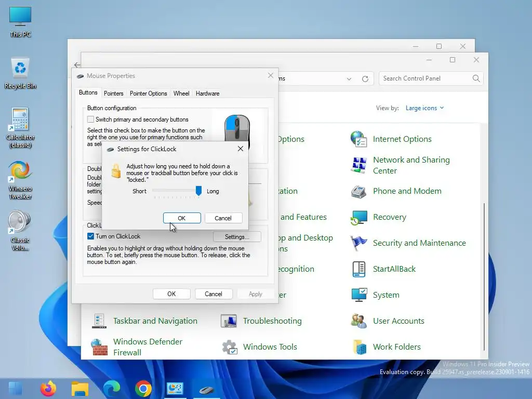Viewport: 532px width, 399px height.
Task: Open File Explorer from the taskbar
Action: pos(79,389)
